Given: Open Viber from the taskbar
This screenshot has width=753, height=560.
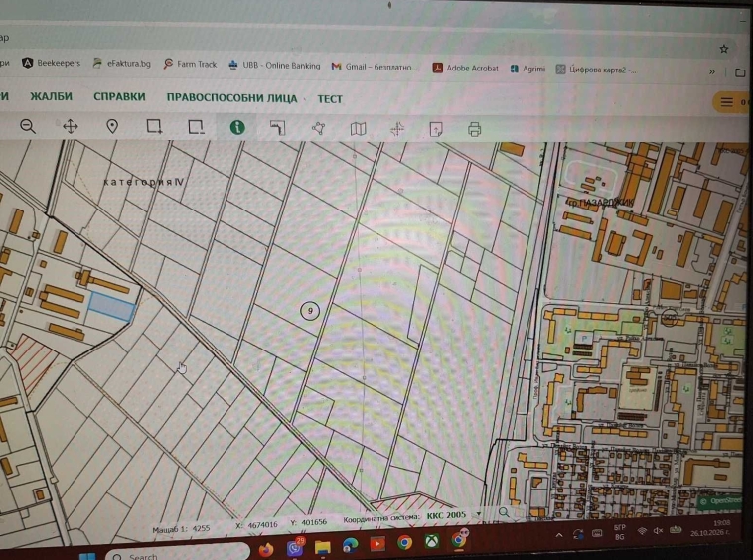Looking at the screenshot, I should click(x=295, y=547).
